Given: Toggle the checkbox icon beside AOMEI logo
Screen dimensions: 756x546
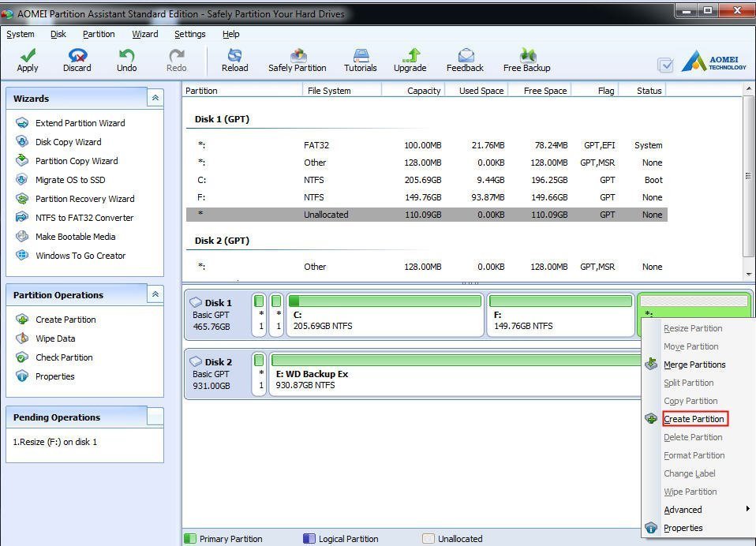Looking at the screenshot, I should (665, 65).
